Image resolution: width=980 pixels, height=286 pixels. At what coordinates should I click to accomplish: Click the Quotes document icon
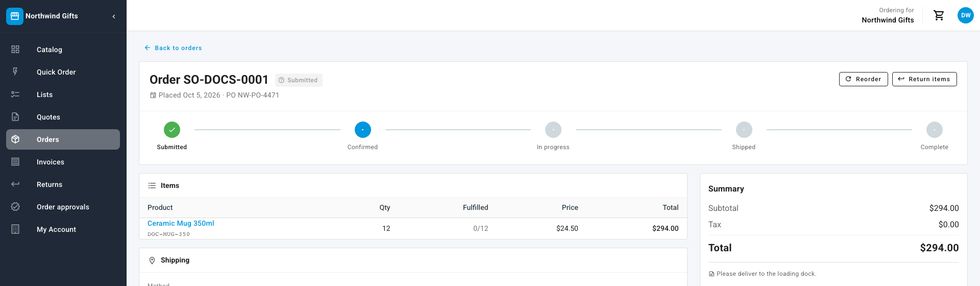tap(15, 117)
